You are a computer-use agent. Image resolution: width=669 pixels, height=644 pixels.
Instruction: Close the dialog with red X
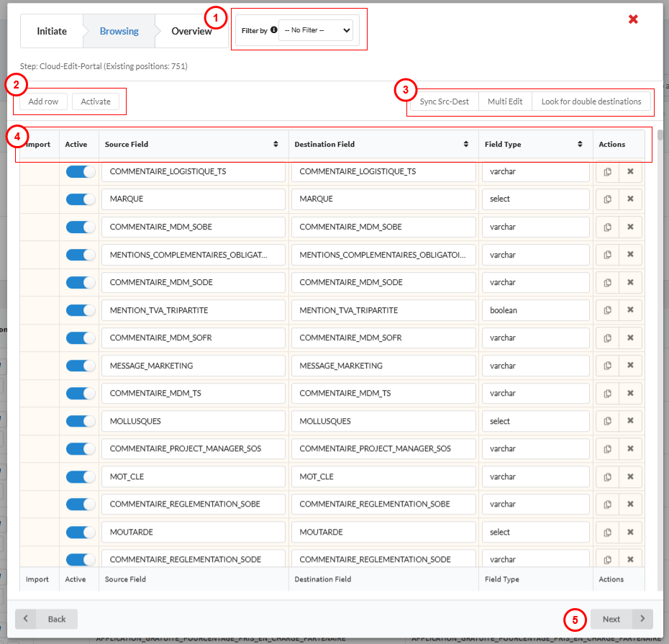[633, 19]
